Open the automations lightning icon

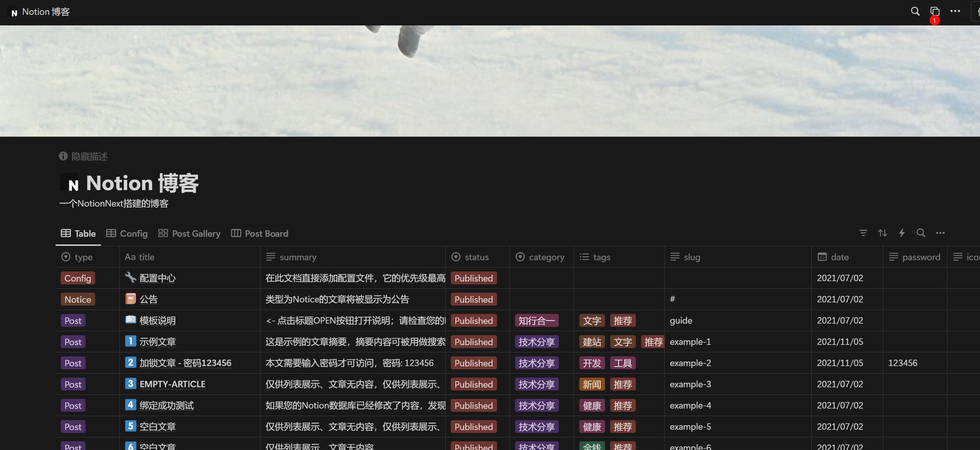coord(902,233)
